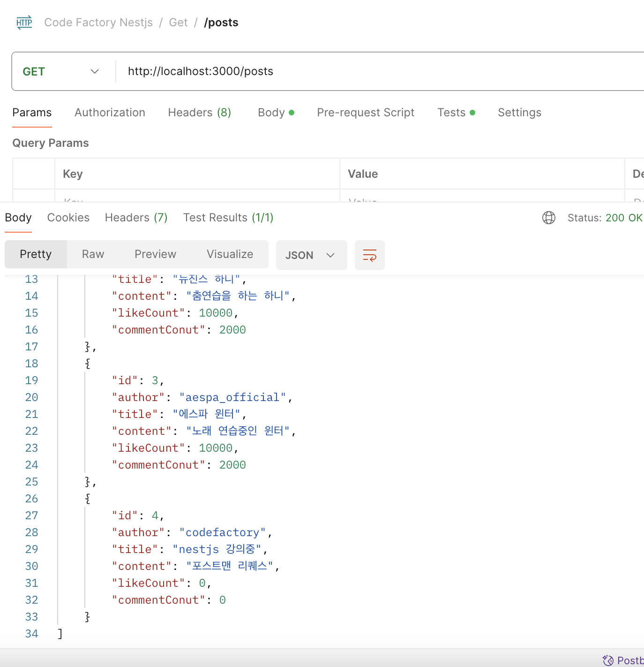
Task: Click the /posts breadcrumb name
Action: click(x=221, y=23)
